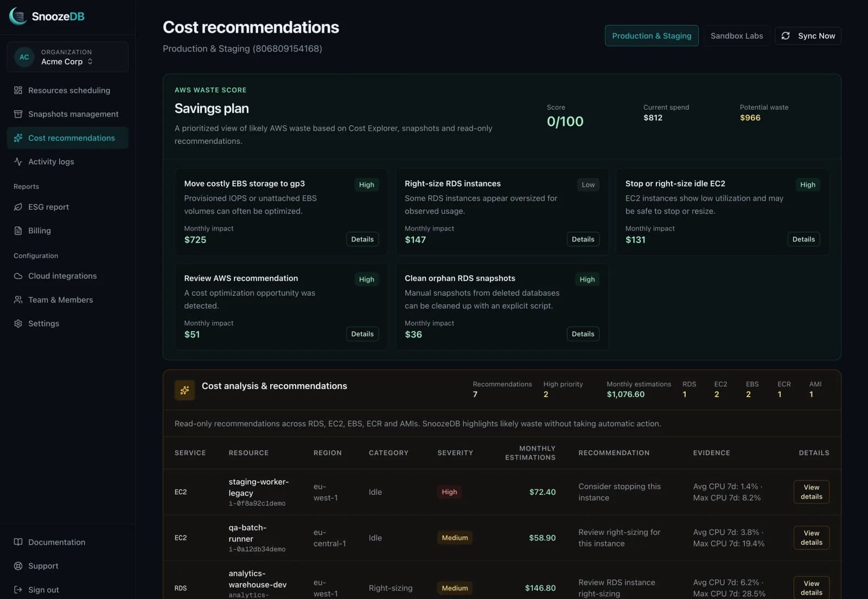Viewport: 868px width, 599px height.
Task: Click Sign out
Action: [67, 590]
